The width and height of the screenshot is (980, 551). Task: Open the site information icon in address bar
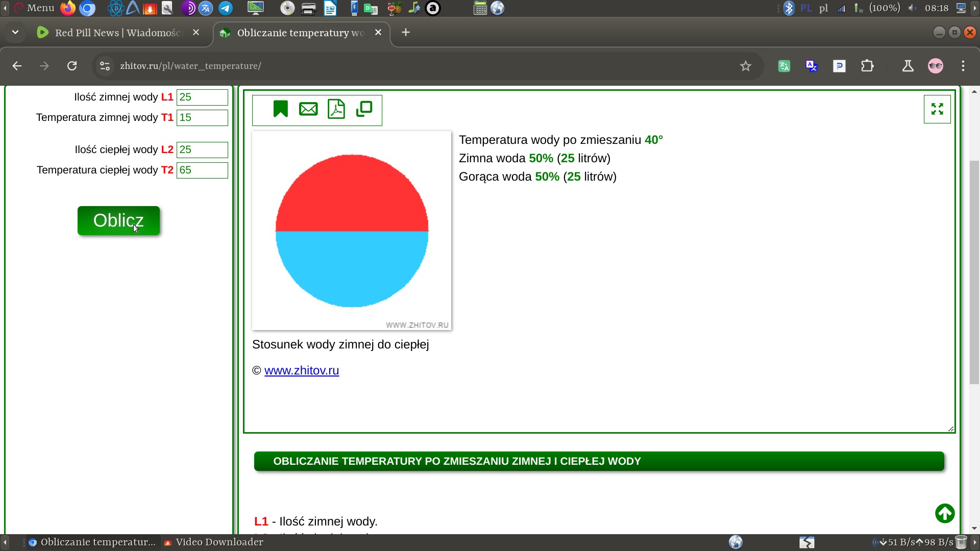[x=105, y=66]
